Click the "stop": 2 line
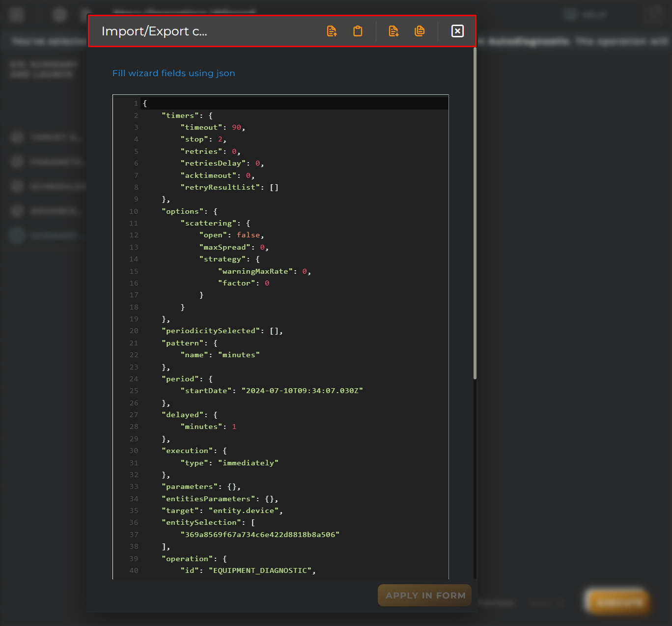Image resolution: width=672 pixels, height=626 pixels. [203, 139]
